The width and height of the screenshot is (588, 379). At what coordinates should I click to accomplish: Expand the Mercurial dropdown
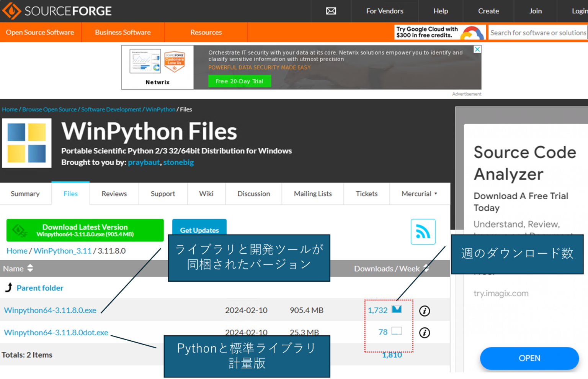pos(419,194)
